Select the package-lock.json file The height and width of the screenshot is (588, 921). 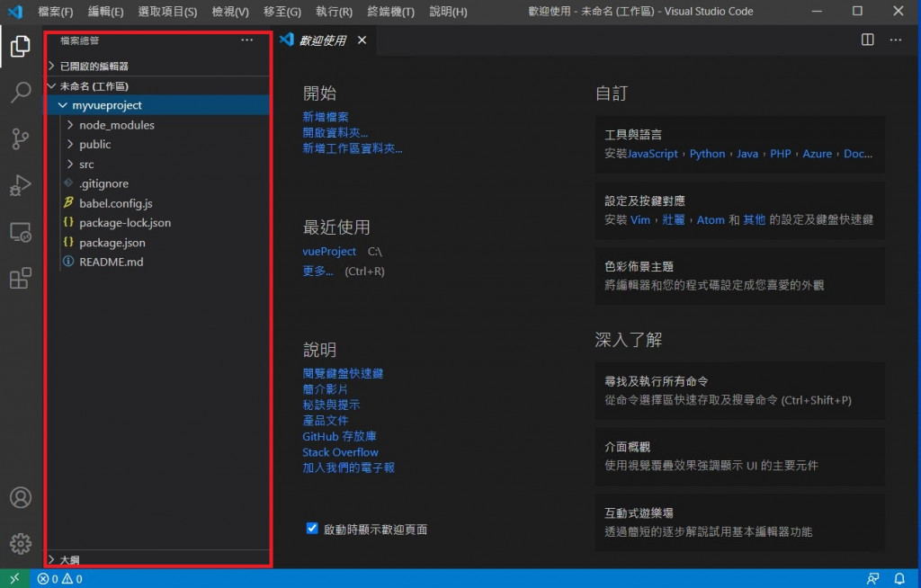coord(158,223)
